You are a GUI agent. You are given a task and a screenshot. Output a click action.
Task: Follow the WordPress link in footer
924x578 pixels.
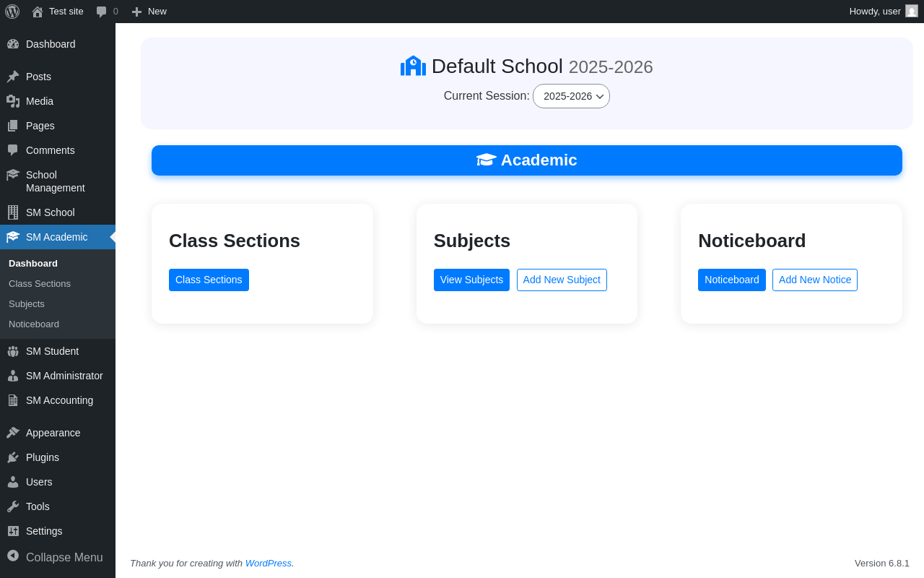tap(269, 563)
